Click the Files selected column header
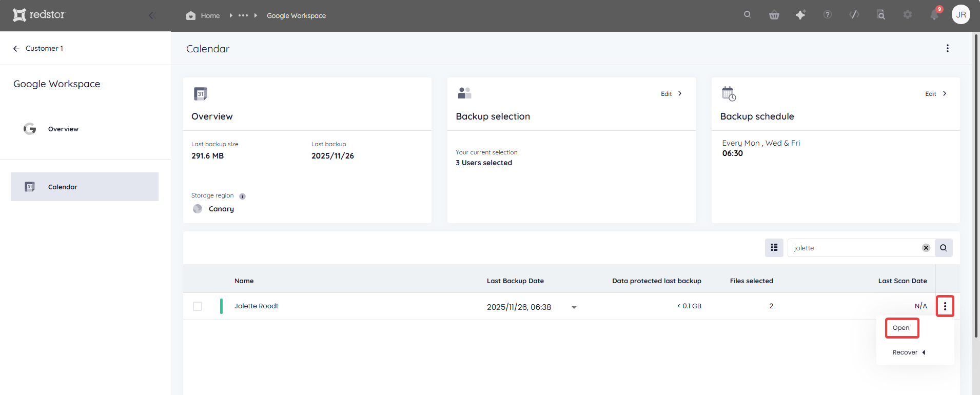The width and height of the screenshot is (980, 395). coord(752,281)
